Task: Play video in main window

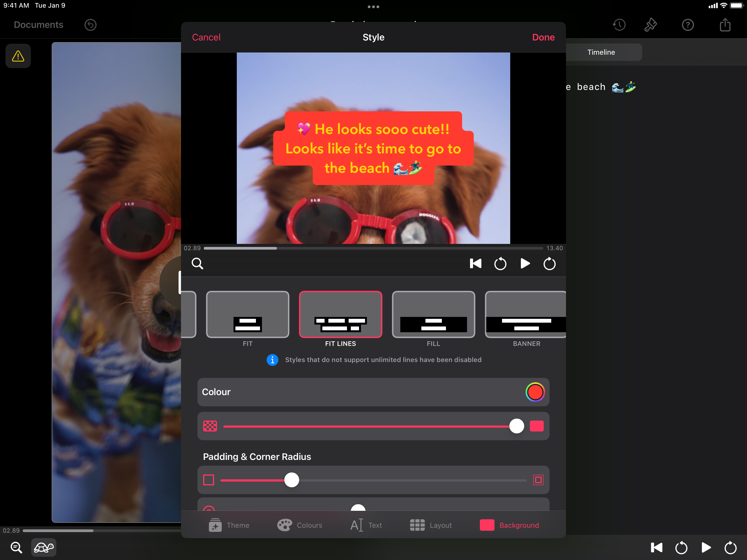Action: (x=706, y=547)
